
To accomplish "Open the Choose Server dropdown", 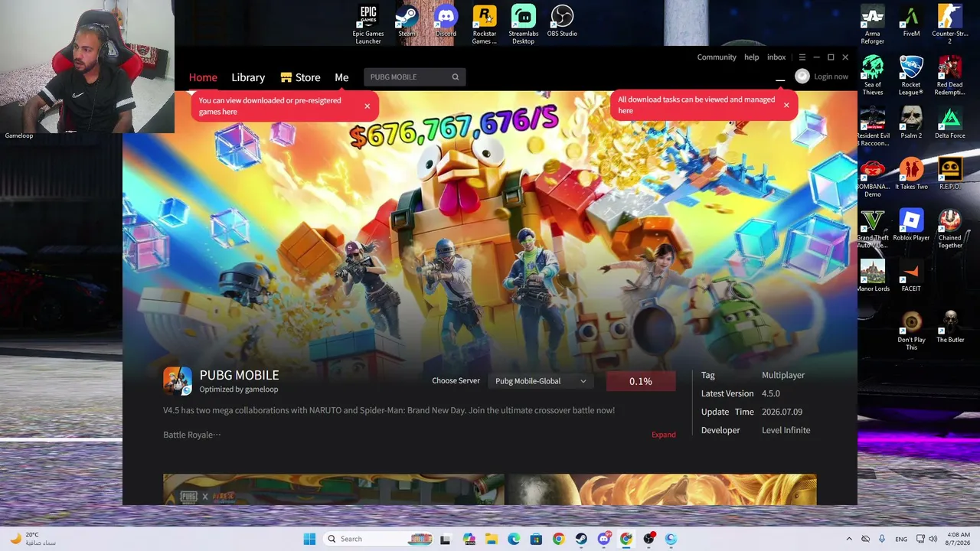I will 541,381.
